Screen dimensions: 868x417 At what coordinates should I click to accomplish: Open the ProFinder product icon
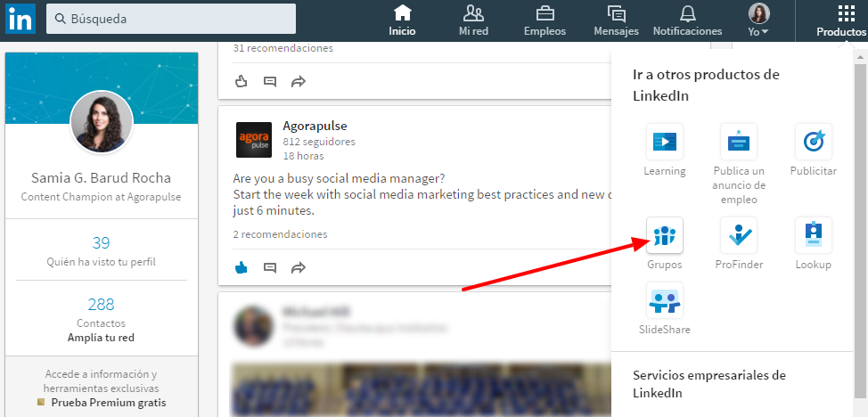[x=739, y=235]
